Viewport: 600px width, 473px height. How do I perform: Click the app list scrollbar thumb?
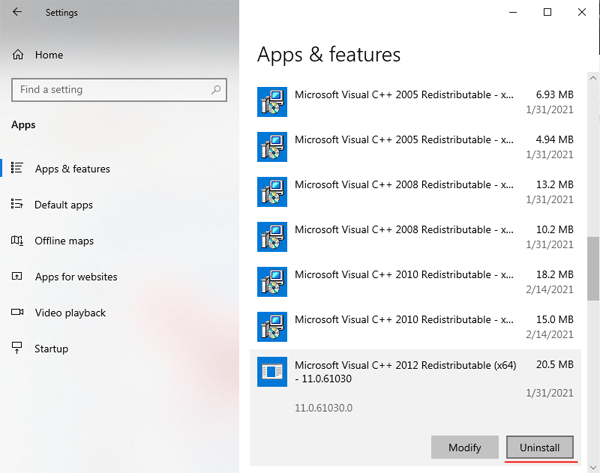[593, 269]
